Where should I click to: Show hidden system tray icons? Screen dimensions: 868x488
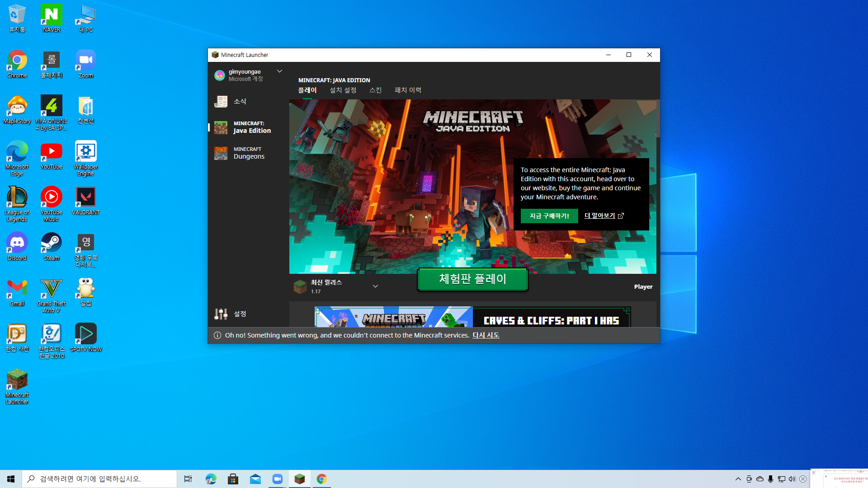pyautogui.click(x=738, y=479)
